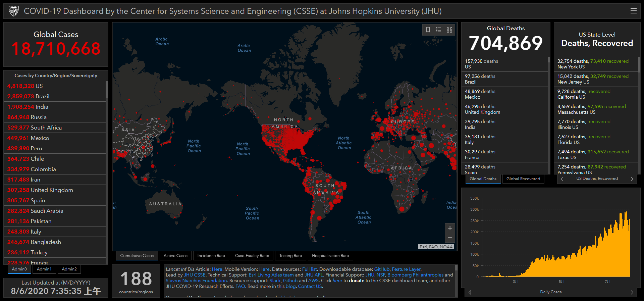Switch to Admin2 tab
The height and width of the screenshot is (301, 644).
[69, 269]
